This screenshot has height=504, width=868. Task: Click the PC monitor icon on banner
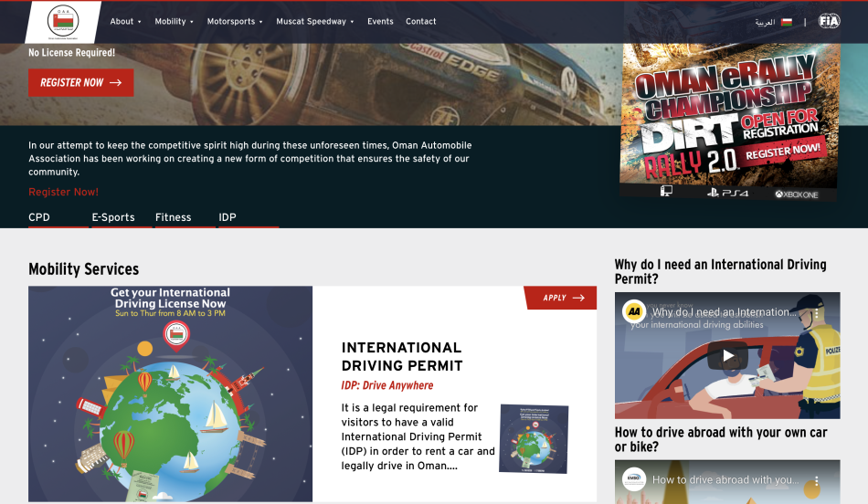coord(666,191)
